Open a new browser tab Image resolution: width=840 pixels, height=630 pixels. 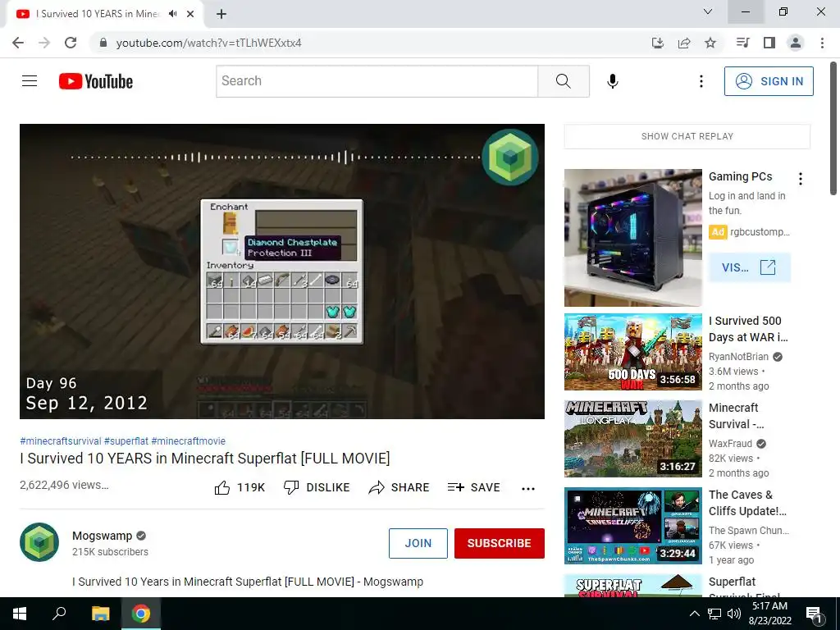tap(221, 14)
